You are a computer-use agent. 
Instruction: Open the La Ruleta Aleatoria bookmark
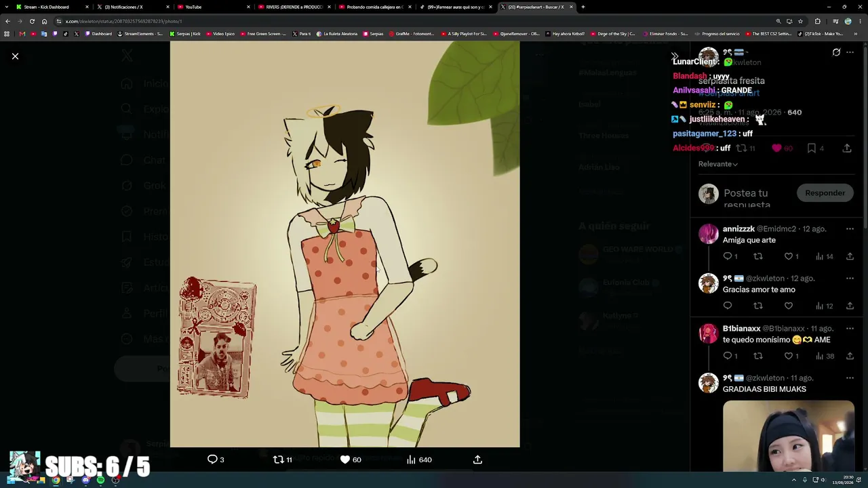[x=337, y=33]
